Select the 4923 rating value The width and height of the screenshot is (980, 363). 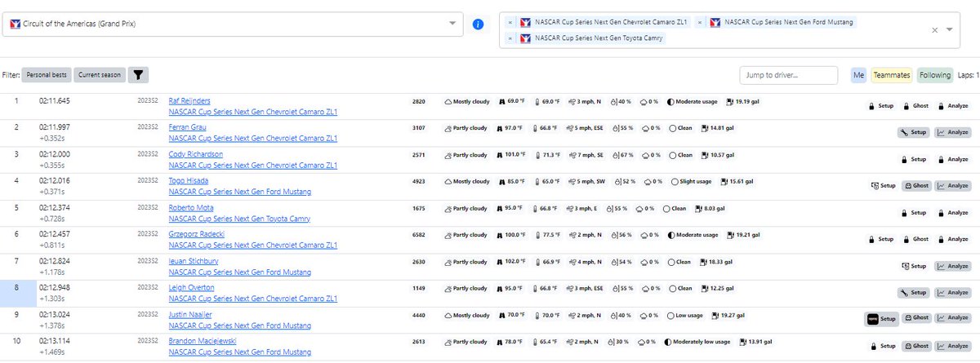coord(420,181)
